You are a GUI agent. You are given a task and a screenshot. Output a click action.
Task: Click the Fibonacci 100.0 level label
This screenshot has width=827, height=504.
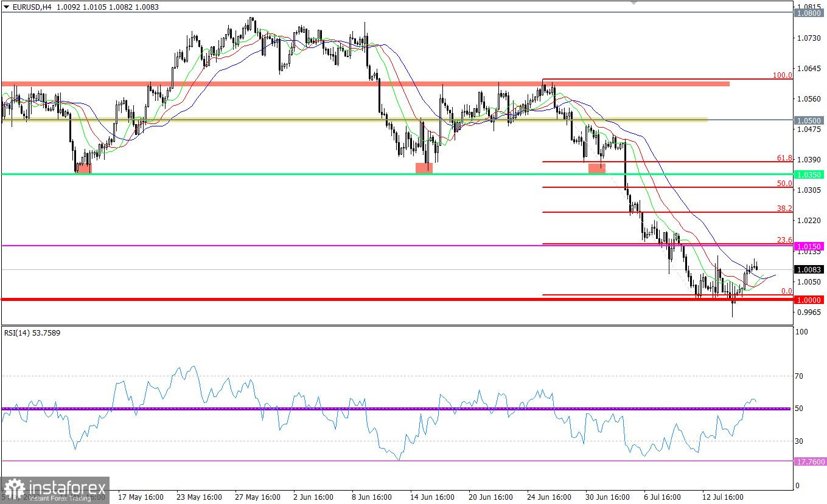point(783,75)
